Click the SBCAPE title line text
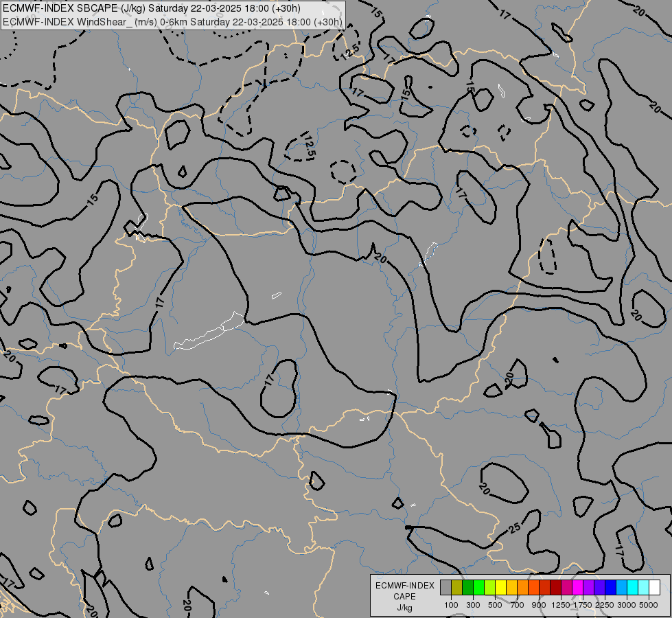This screenshot has height=618, width=672. coord(152,8)
